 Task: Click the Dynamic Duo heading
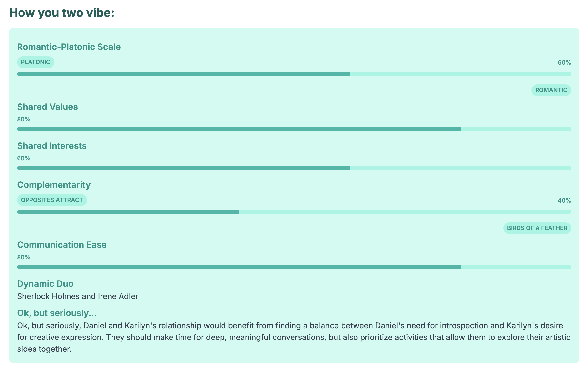click(45, 284)
